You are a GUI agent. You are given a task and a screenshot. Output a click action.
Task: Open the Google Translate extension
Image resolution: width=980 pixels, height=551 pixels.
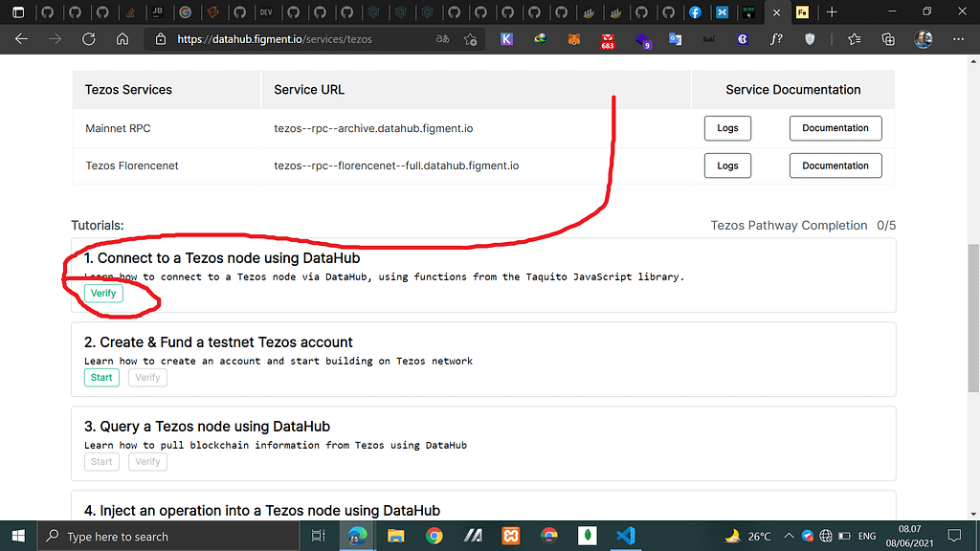click(x=675, y=39)
